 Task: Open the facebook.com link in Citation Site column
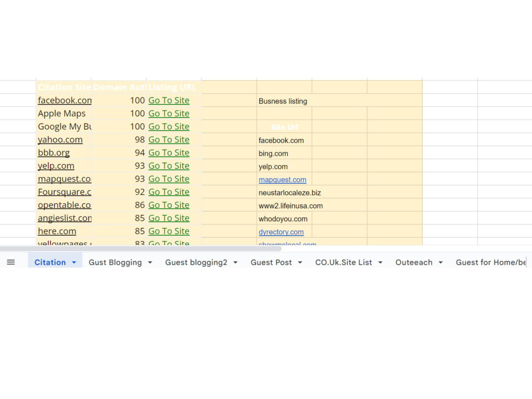pos(64,101)
